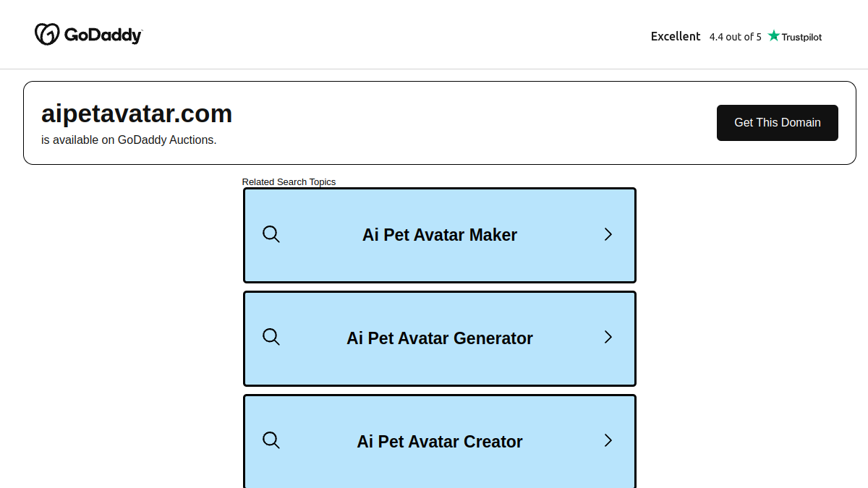The image size is (868, 488).
Task: Open the arrow next to Ai Pet Avatar Maker
Action: point(608,234)
